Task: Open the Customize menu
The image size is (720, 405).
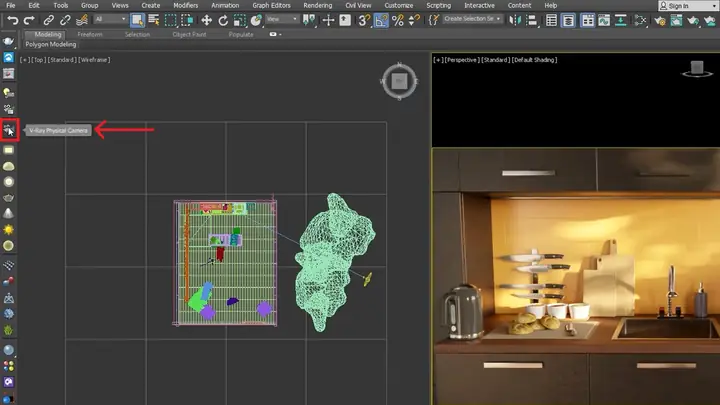Action: (399, 6)
